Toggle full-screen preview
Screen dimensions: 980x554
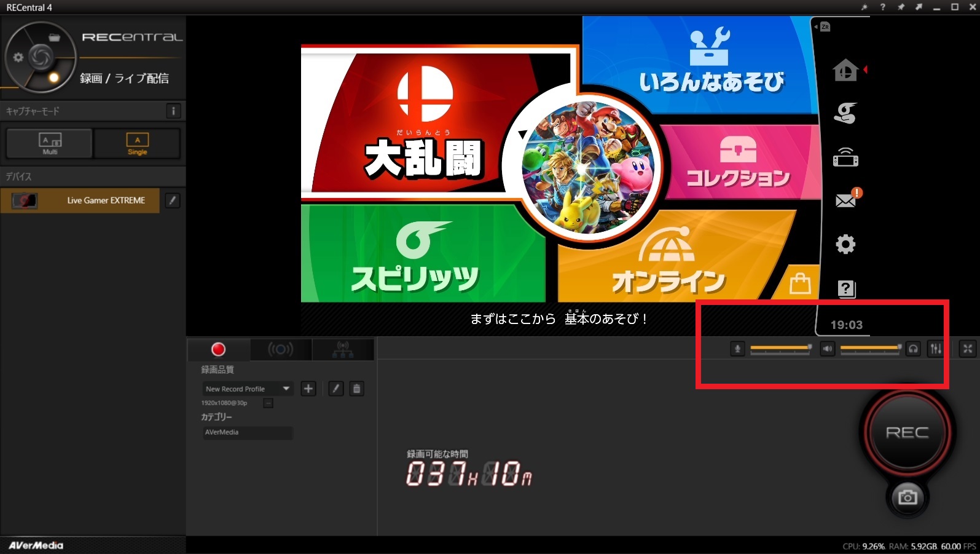click(968, 349)
